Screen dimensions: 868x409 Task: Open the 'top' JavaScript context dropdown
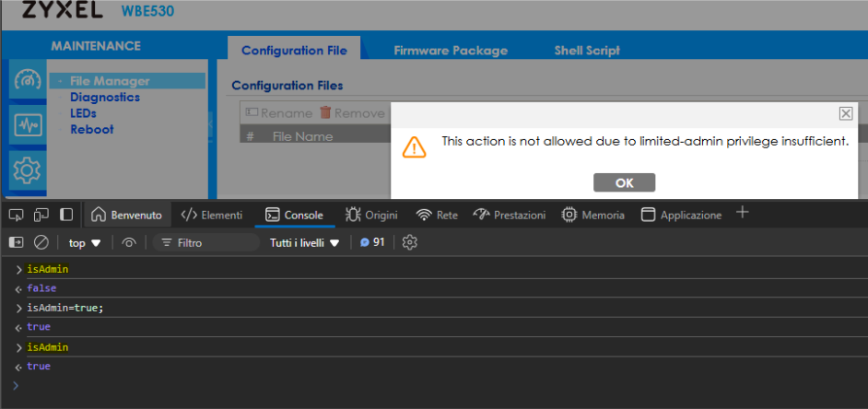coord(85,242)
